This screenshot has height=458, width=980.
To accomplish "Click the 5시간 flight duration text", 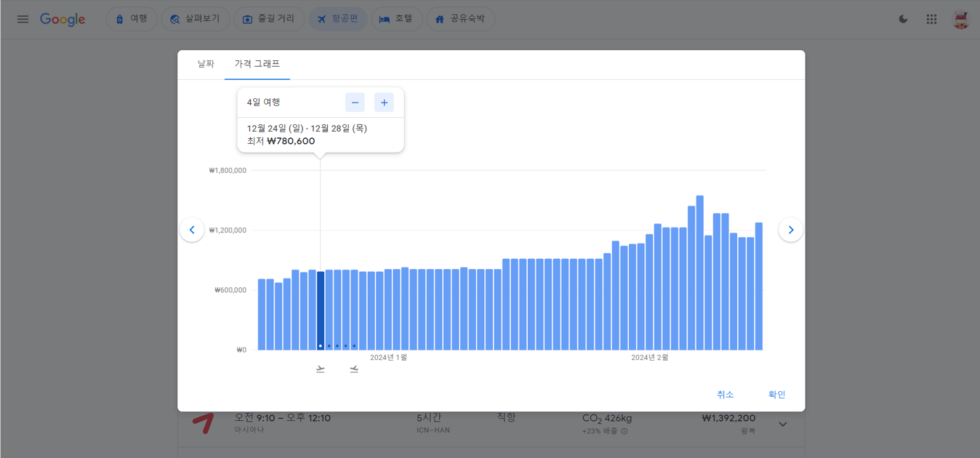I will (429, 418).
